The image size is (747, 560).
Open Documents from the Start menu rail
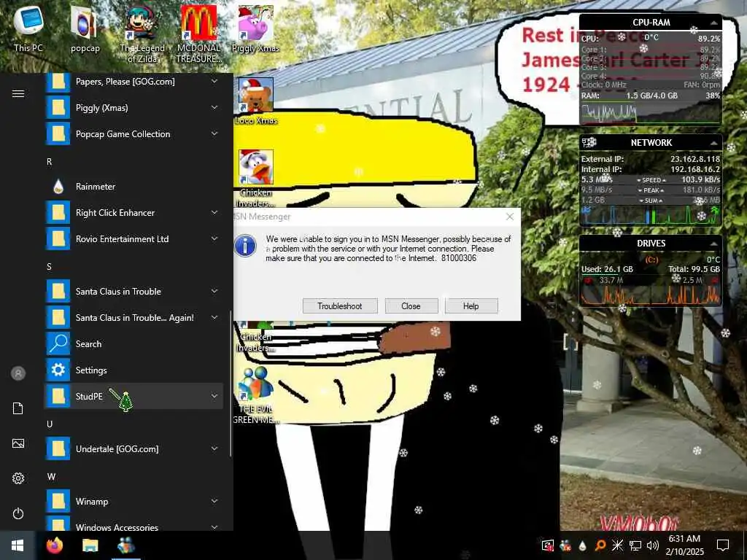[x=18, y=408]
